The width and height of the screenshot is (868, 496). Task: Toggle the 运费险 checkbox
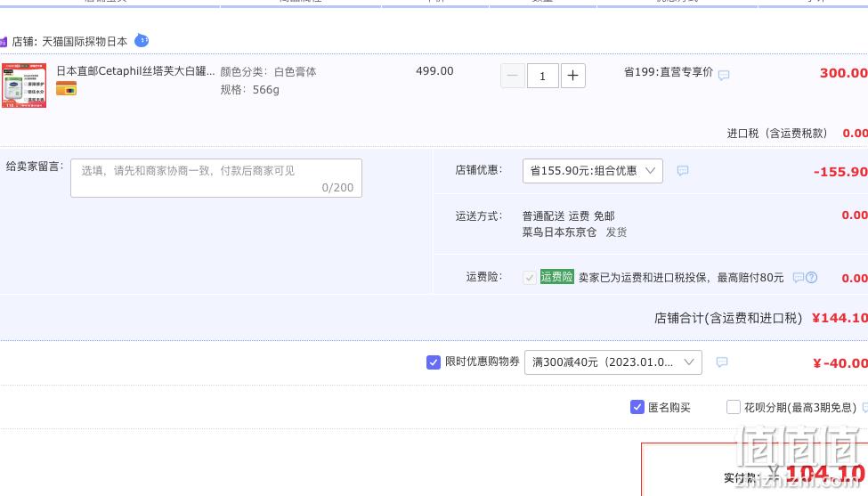coord(529,277)
